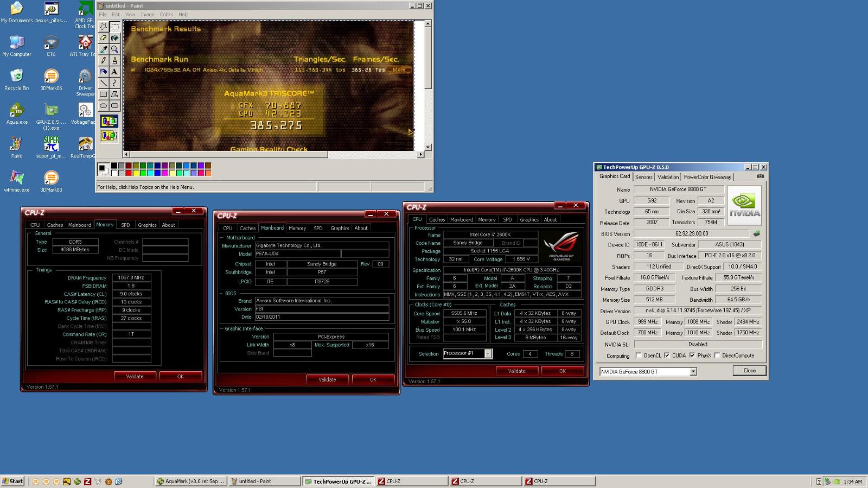
Task: Click Validate in CPU-Z processor window
Action: pos(516,371)
